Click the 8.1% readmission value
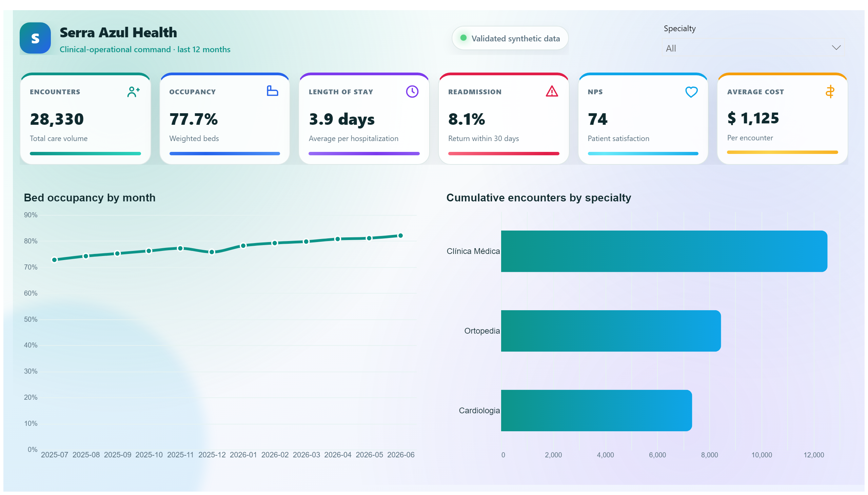The width and height of the screenshot is (868, 495). [x=467, y=119]
